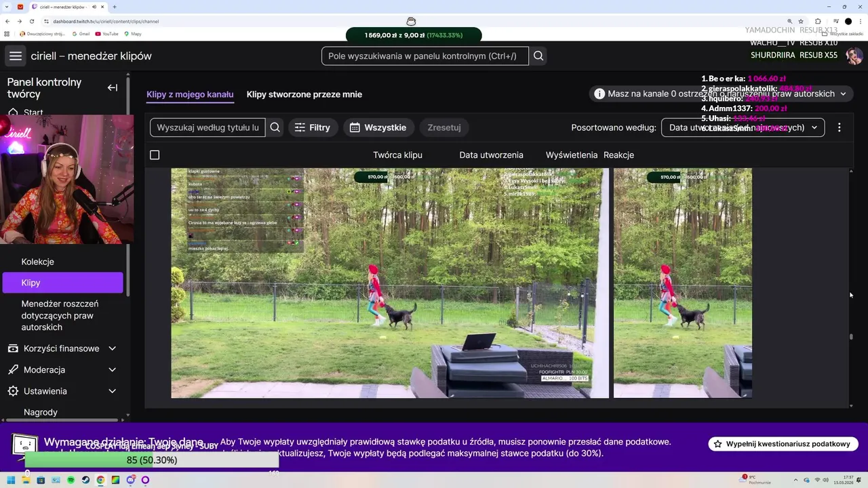868x488 pixels.
Task: Go forward in browser history
Action: [x=19, y=21]
